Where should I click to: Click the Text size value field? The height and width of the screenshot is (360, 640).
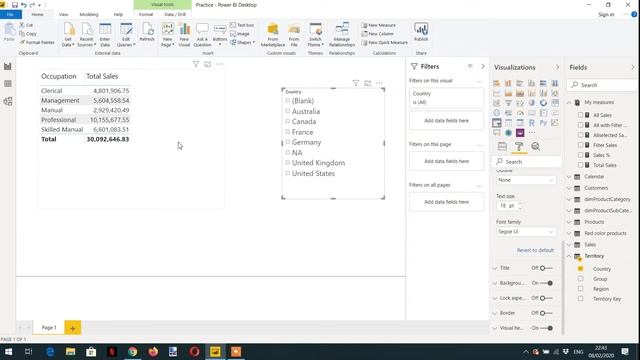507,206
